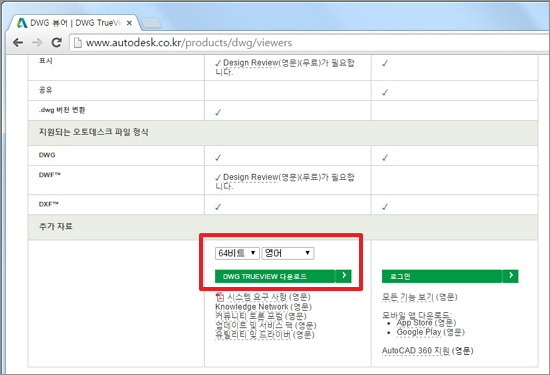Image resolution: width=550 pixels, height=375 pixels.
Task: Open the App Store (영문) link
Action: [x=426, y=323]
